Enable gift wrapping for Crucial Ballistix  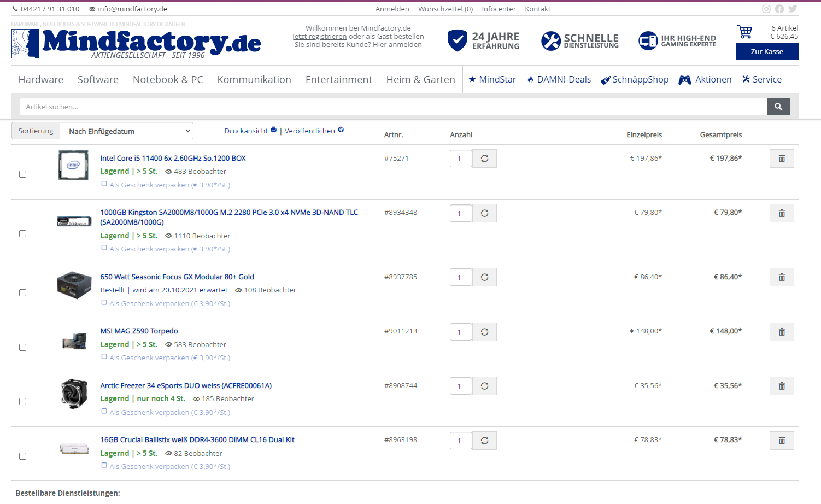[x=104, y=466]
